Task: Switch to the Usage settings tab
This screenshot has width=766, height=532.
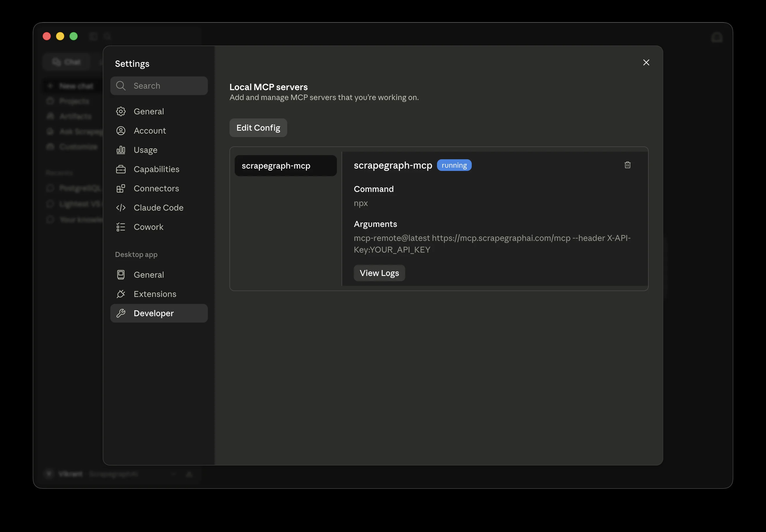Action: 159,150
